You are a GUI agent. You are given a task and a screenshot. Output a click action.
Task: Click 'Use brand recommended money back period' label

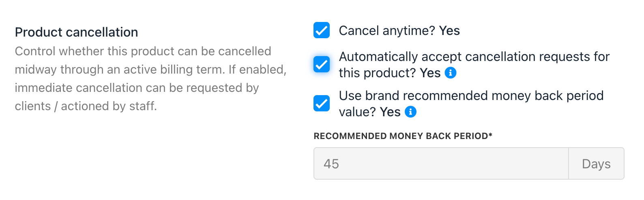coord(471,96)
